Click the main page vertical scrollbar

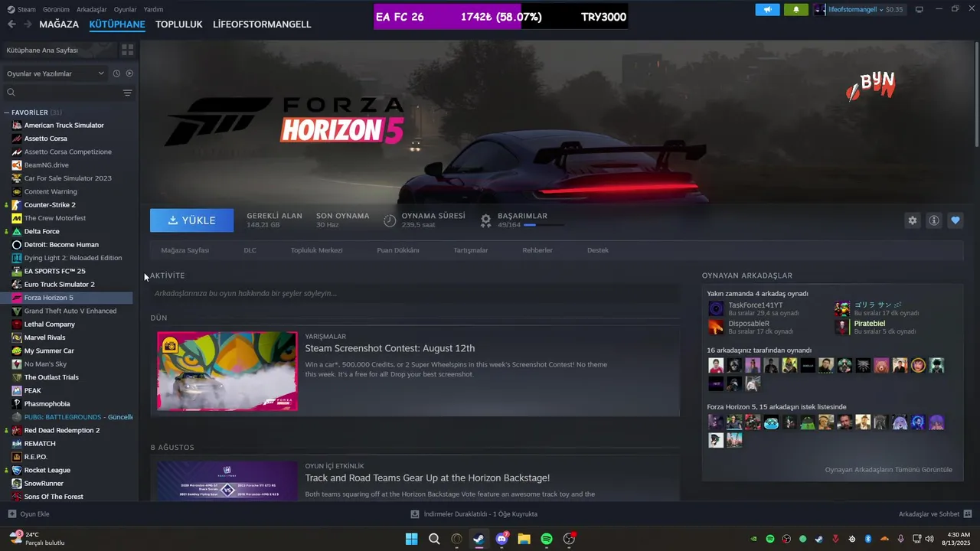point(977,94)
